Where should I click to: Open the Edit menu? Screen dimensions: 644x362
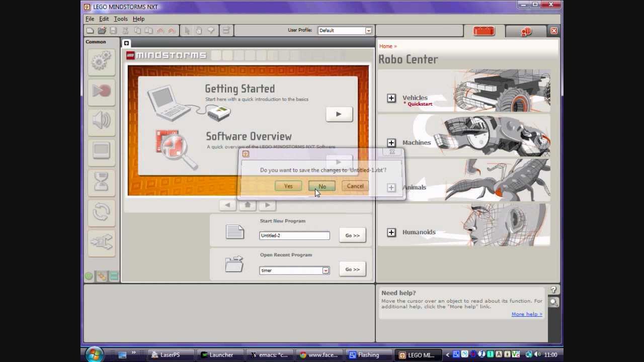click(104, 19)
